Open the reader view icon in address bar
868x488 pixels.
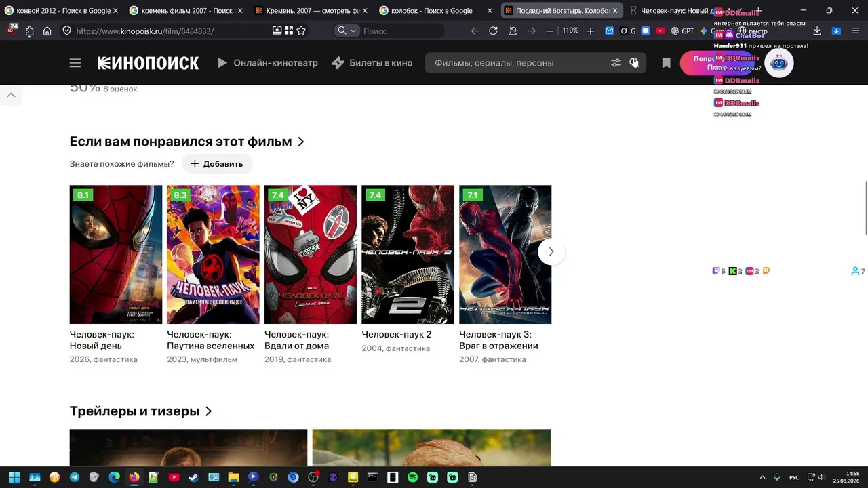tap(277, 30)
